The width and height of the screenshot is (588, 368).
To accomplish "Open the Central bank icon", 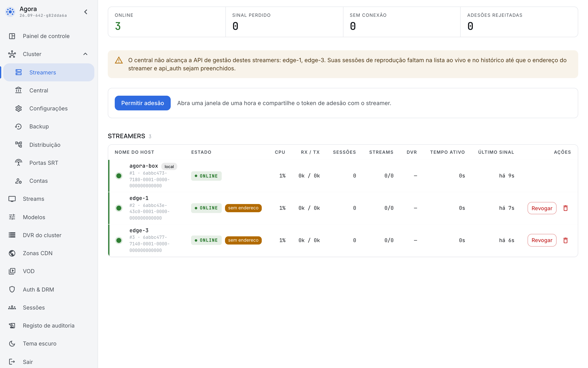I will pyautogui.click(x=18, y=90).
